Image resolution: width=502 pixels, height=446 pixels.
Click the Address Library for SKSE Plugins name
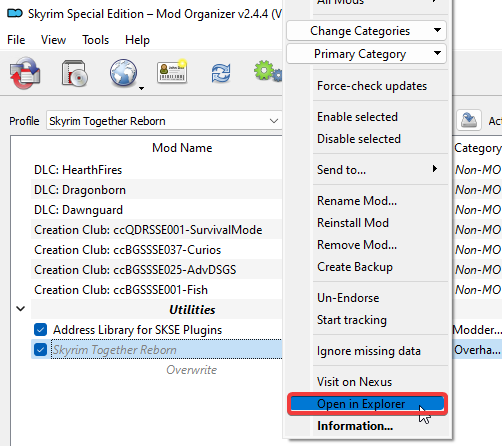(137, 330)
